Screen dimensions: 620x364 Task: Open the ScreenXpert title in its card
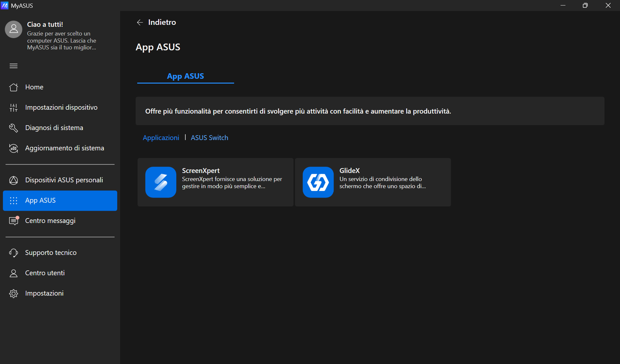[201, 171]
